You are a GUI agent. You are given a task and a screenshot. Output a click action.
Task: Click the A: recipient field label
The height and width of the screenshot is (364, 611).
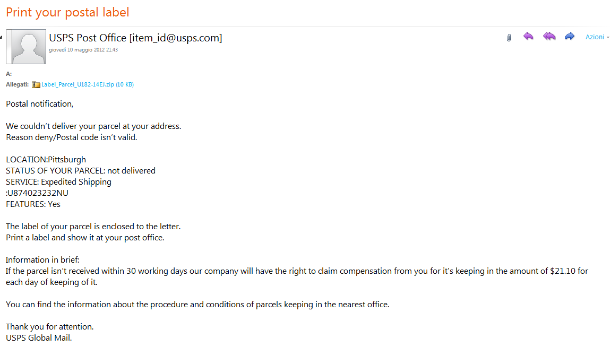tap(9, 74)
